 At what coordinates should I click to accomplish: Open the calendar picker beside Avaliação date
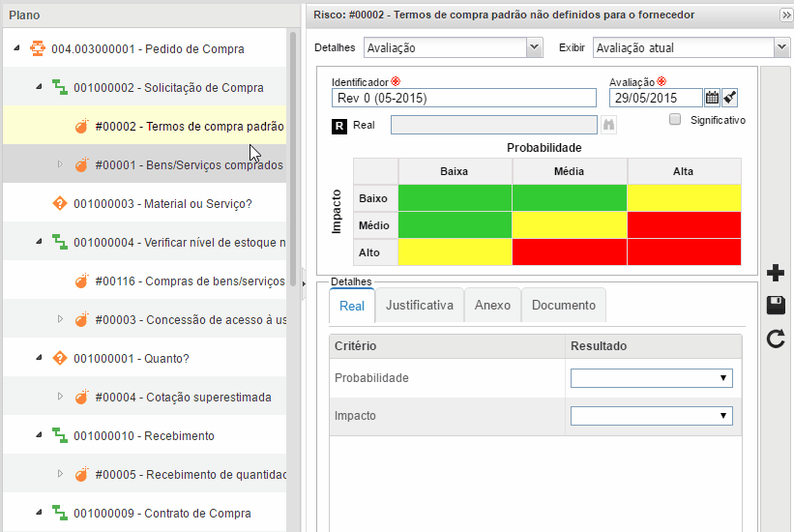[713, 98]
